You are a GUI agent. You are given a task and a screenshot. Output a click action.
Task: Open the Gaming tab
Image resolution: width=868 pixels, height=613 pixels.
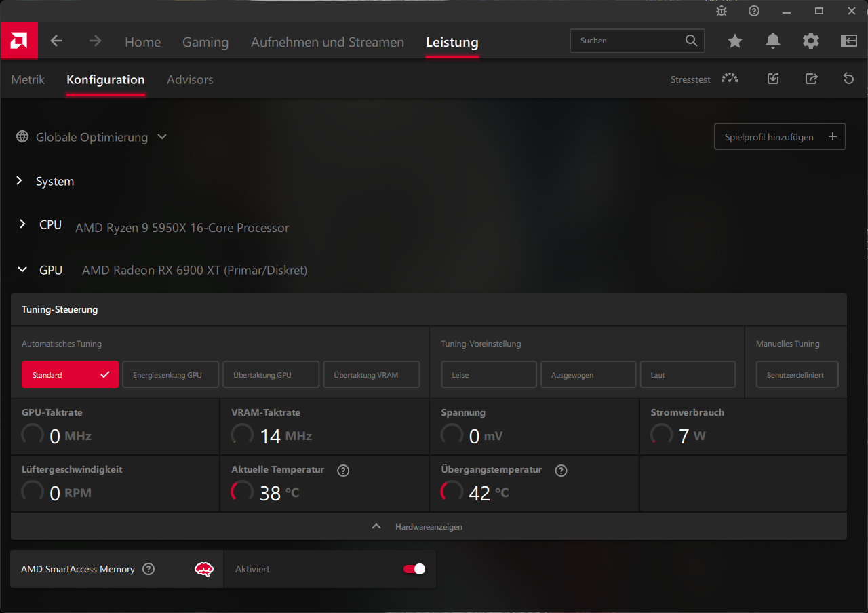click(x=205, y=42)
